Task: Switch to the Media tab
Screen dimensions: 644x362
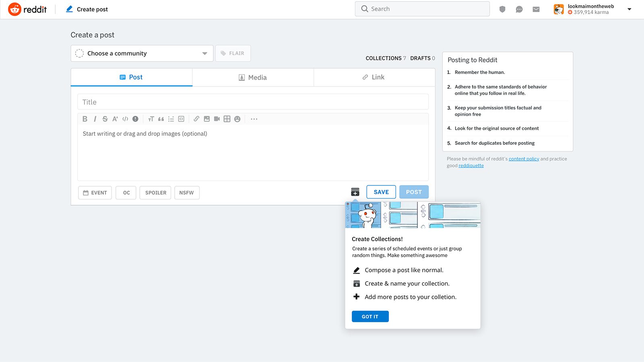Action: click(253, 77)
